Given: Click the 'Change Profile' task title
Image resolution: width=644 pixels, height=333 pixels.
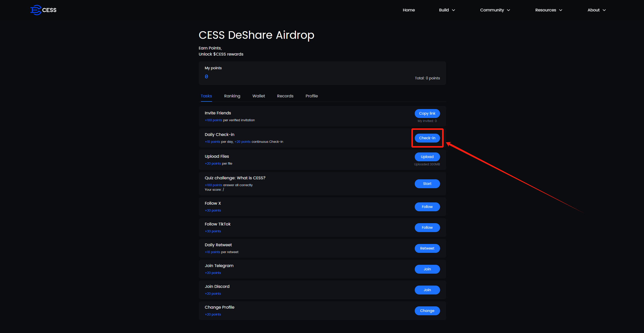Looking at the screenshot, I should (x=219, y=307).
